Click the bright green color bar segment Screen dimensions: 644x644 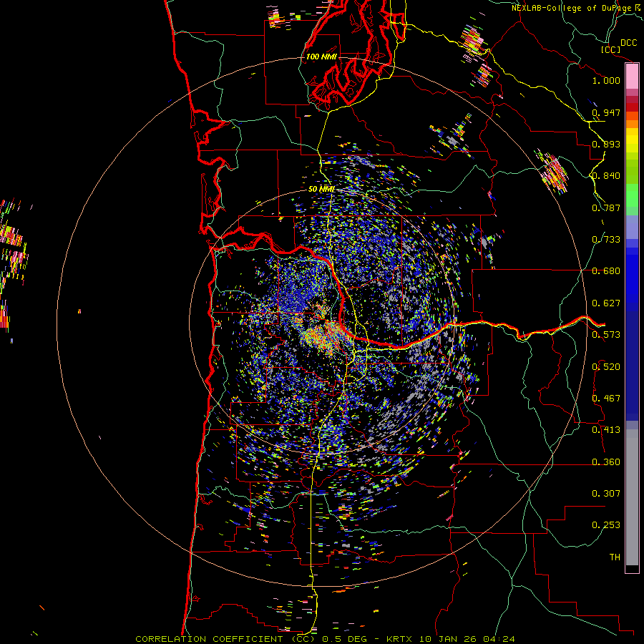(632, 195)
